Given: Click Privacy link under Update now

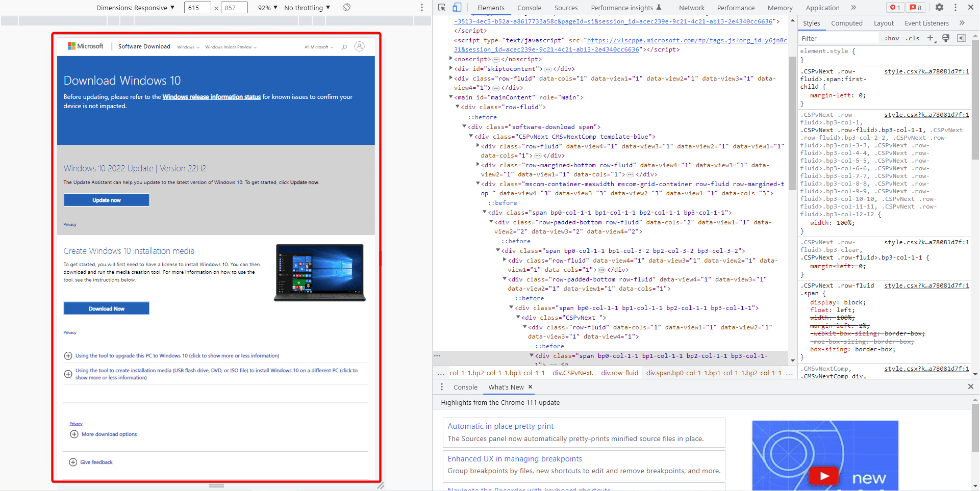Looking at the screenshot, I should click(x=70, y=224).
